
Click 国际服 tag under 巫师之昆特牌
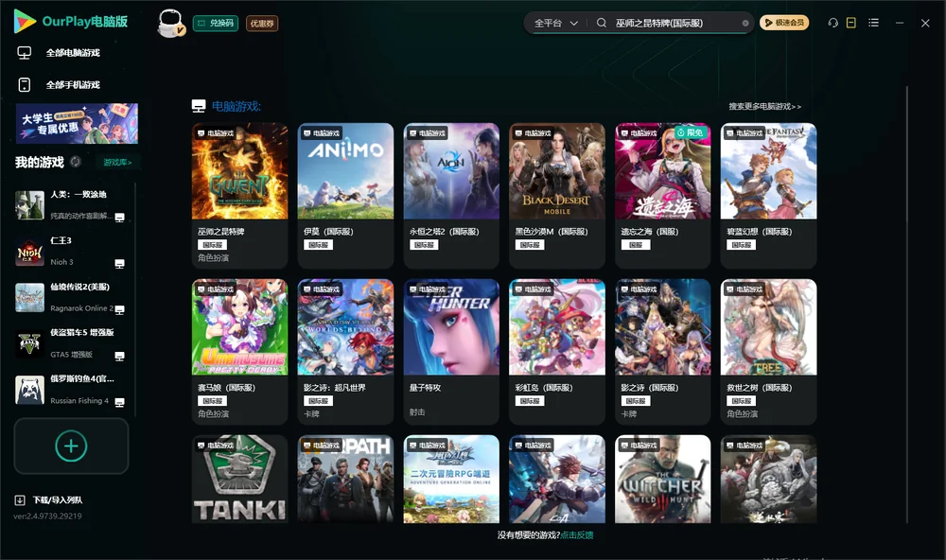click(x=212, y=244)
